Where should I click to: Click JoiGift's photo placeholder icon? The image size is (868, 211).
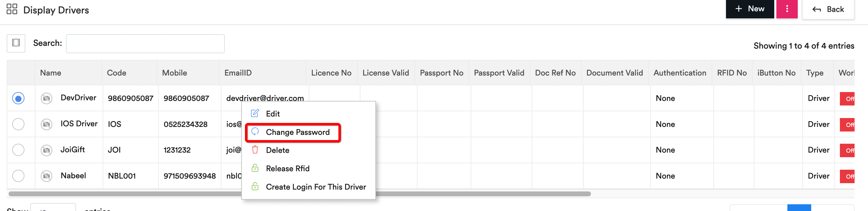(x=46, y=150)
